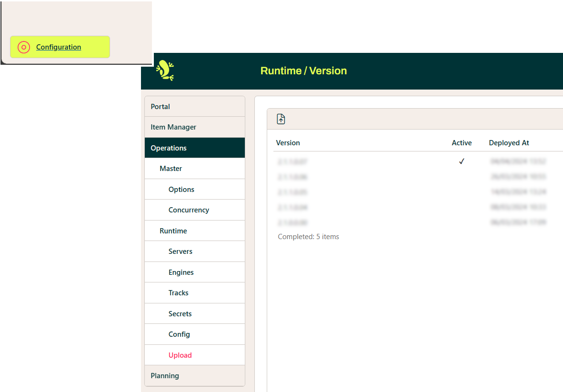The height and width of the screenshot is (392, 563).
Task: Open Options under Master
Action: [181, 190]
